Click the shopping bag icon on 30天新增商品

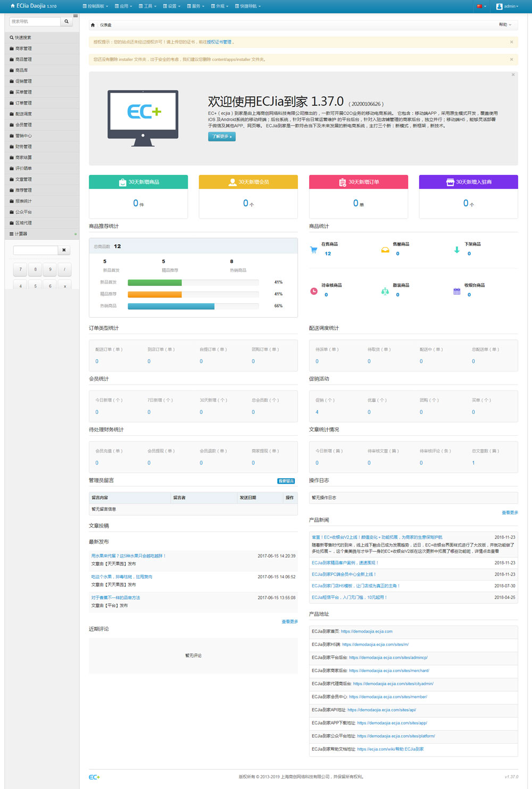pos(123,182)
